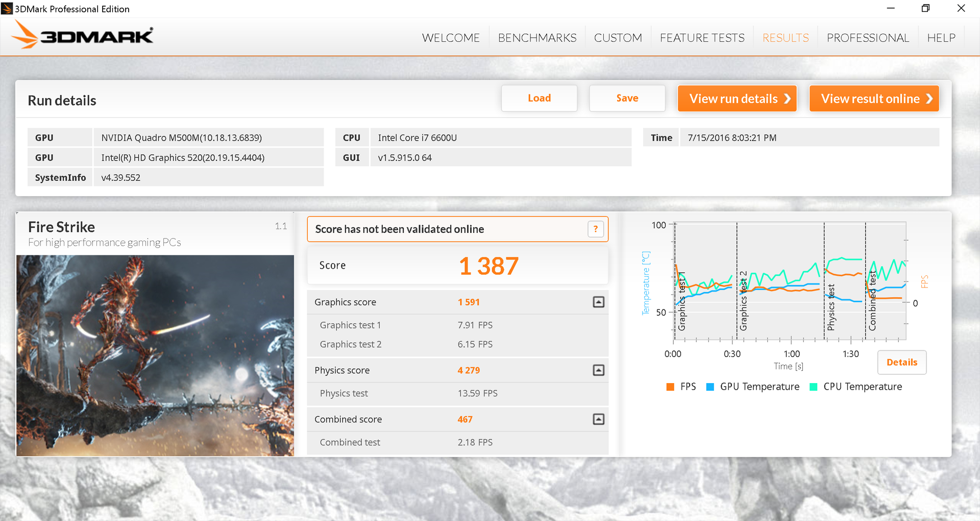Select the RESULTS tab
Viewport: 980px width, 521px height.
pos(786,38)
